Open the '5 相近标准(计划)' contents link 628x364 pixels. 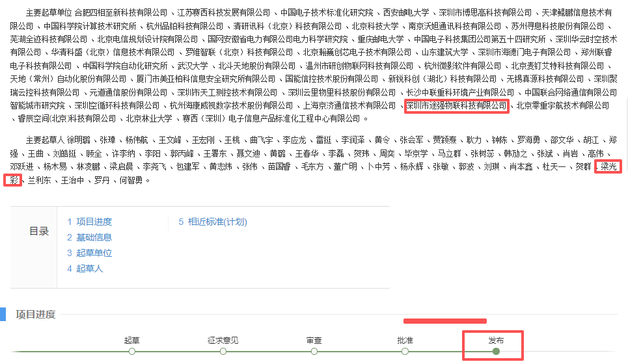213,222
